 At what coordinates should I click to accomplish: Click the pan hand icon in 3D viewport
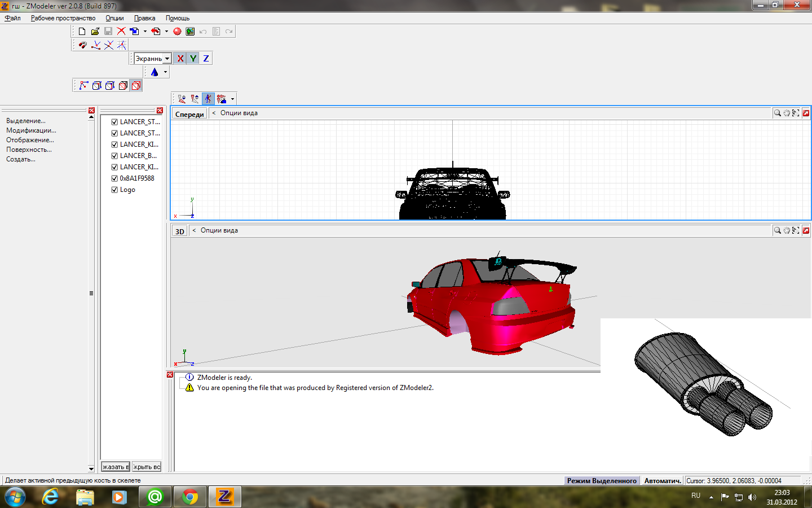point(787,230)
